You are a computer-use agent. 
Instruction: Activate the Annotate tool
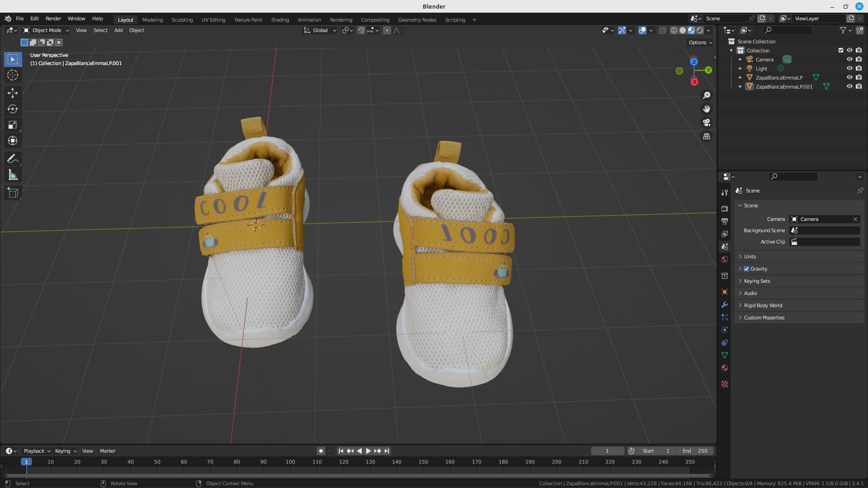[x=13, y=159]
